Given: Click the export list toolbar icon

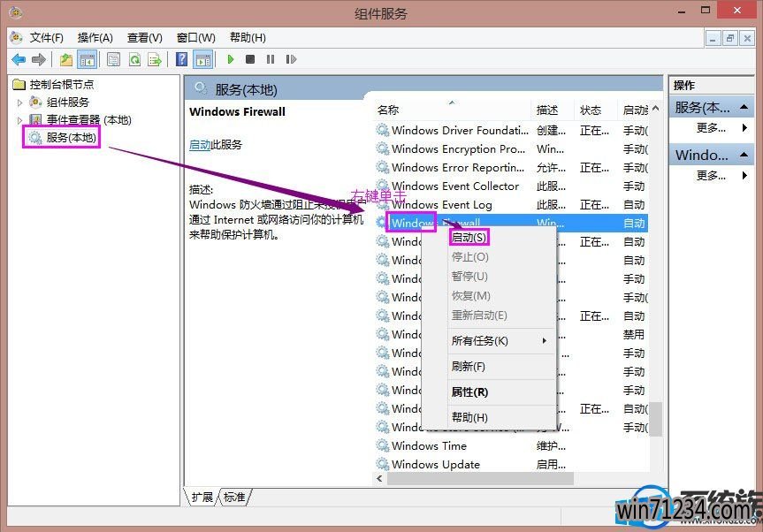Looking at the screenshot, I should click(x=155, y=60).
